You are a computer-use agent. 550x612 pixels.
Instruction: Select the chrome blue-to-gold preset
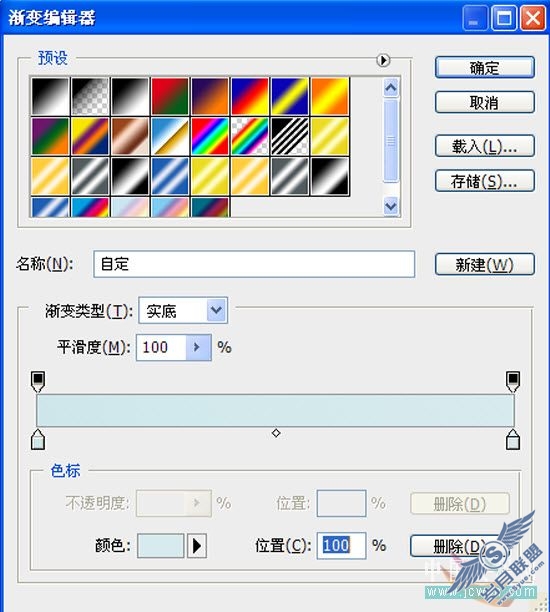click(170, 136)
